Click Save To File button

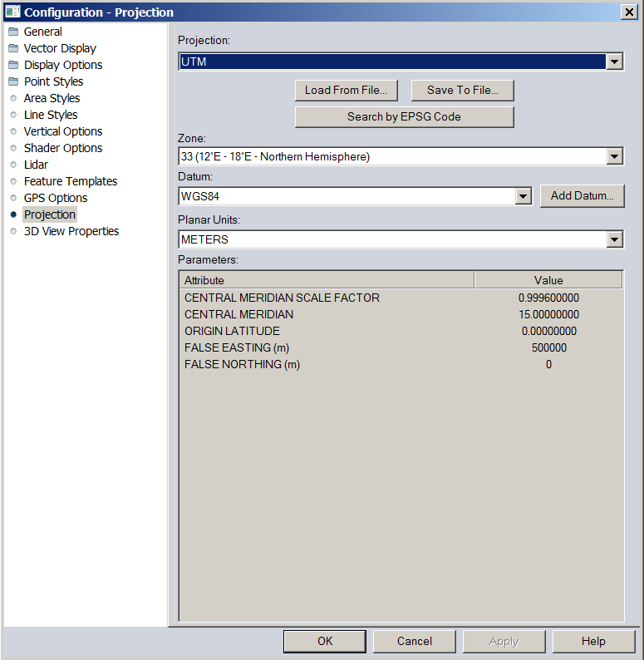tap(462, 91)
